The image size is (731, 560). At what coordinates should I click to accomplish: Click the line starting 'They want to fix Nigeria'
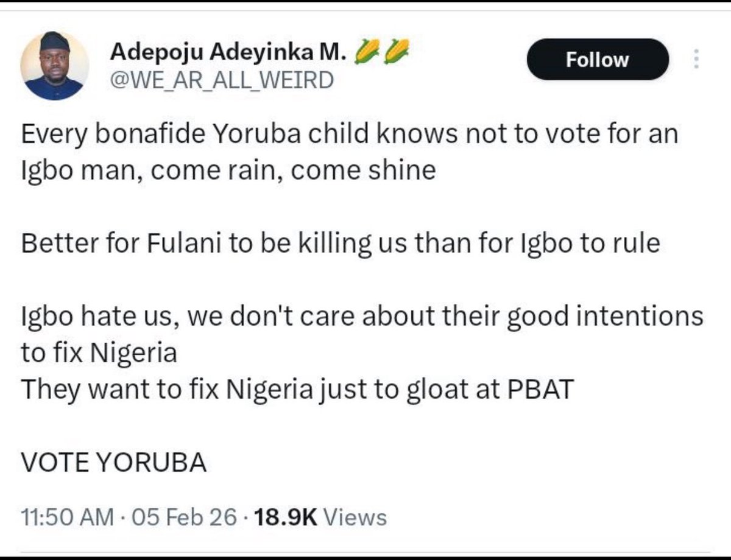tap(297, 390)
